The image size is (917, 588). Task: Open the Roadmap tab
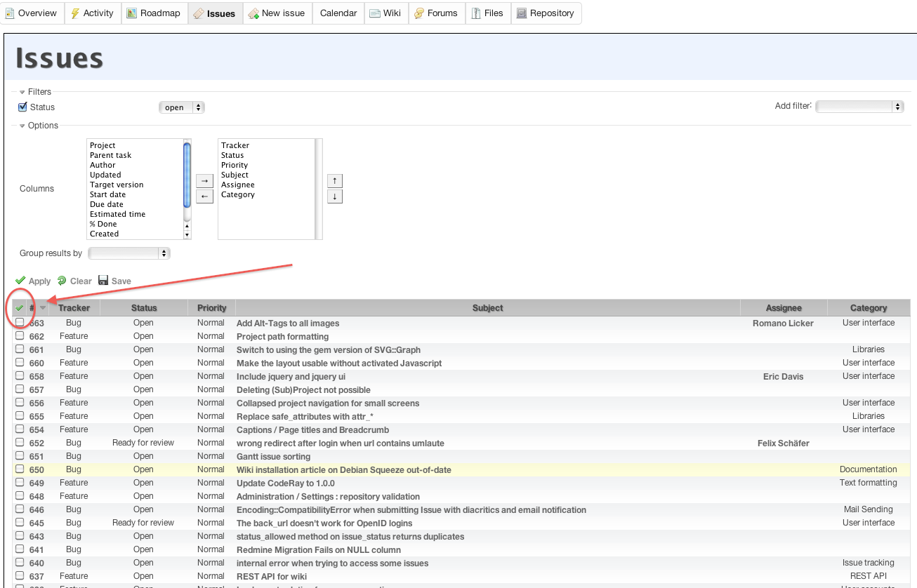pos(154,13)
